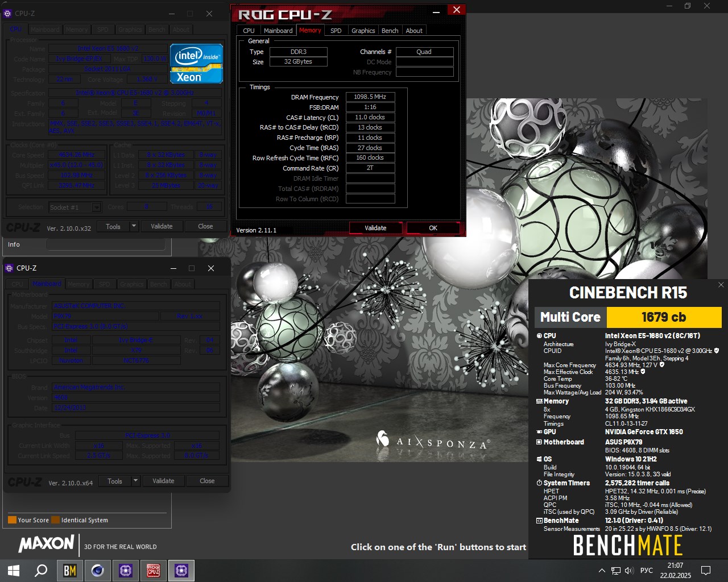
Task: Open the Windows Start menu
Action: pyautogui.click(x=14, y=571)
